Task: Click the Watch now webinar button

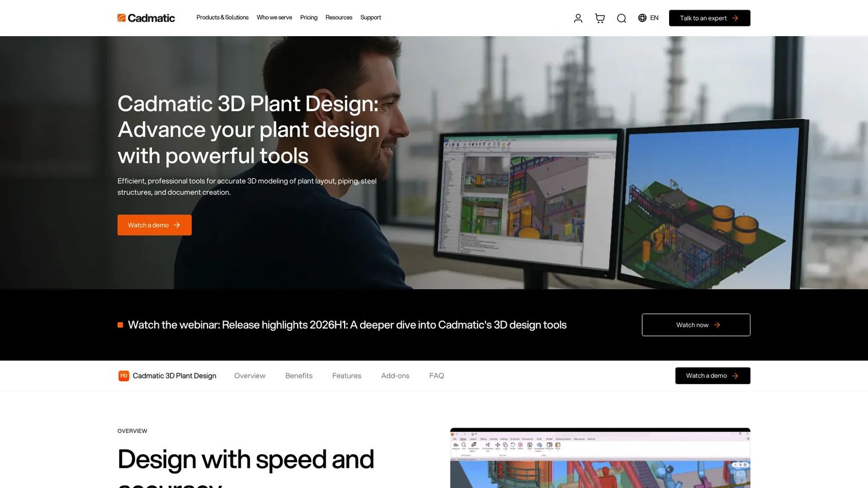Action: coord(696,325)
